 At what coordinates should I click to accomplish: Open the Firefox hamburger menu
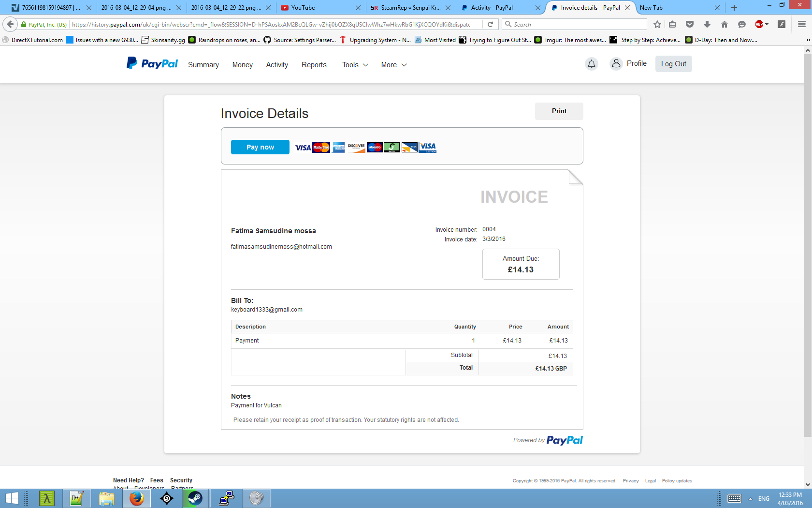coord(801,24)
